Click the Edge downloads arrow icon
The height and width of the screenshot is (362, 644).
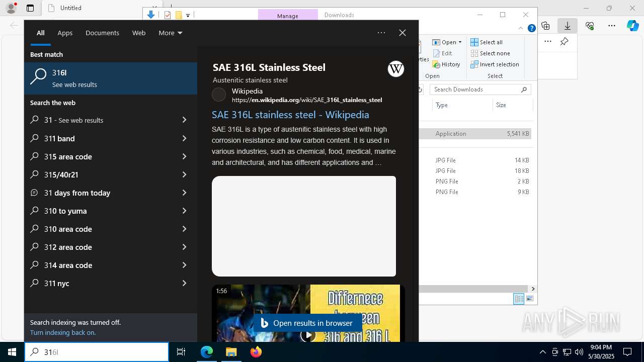tap(568, 26)
